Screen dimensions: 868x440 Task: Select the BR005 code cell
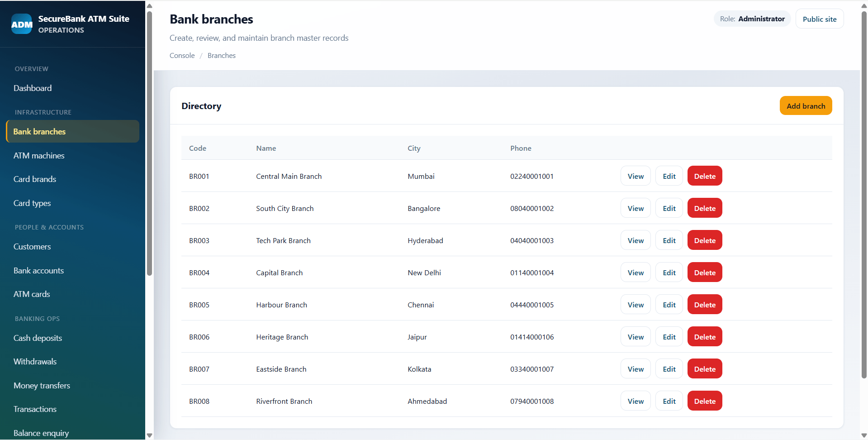click(199, 305)
